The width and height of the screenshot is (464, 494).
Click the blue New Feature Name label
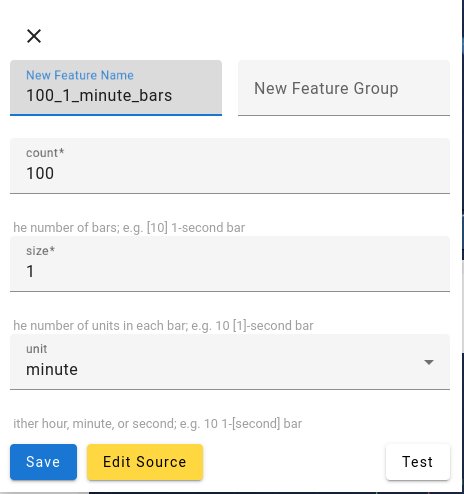(80, 75)
